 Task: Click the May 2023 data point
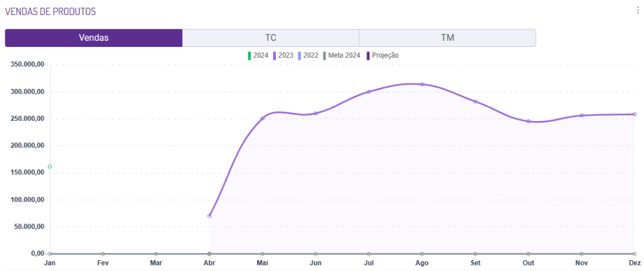pyautogui.click(x=262, y=118)
